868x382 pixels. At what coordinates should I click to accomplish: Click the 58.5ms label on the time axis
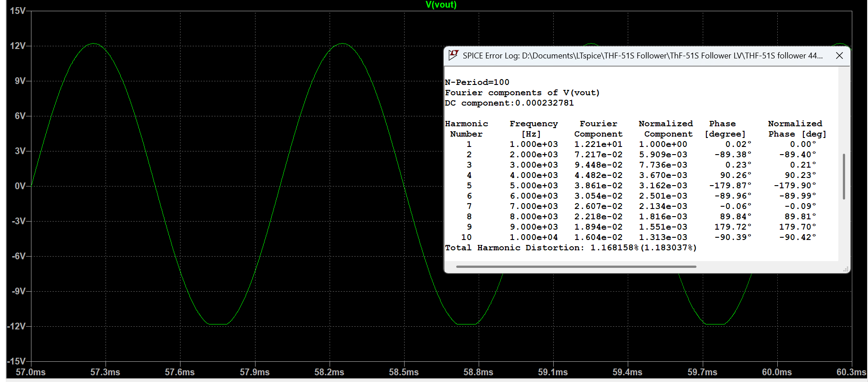coord(404,372)
